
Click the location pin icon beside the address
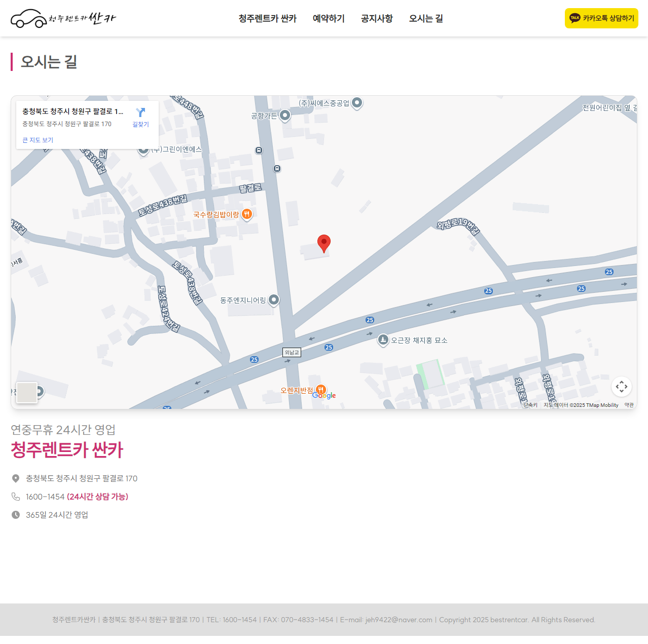coord(15,478)
